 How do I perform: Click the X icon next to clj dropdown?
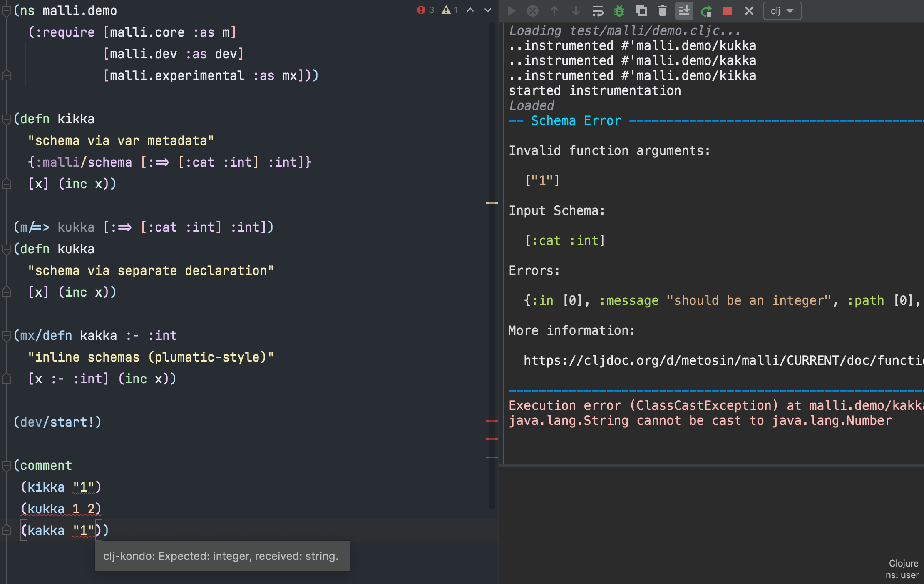tap(749, 11)
